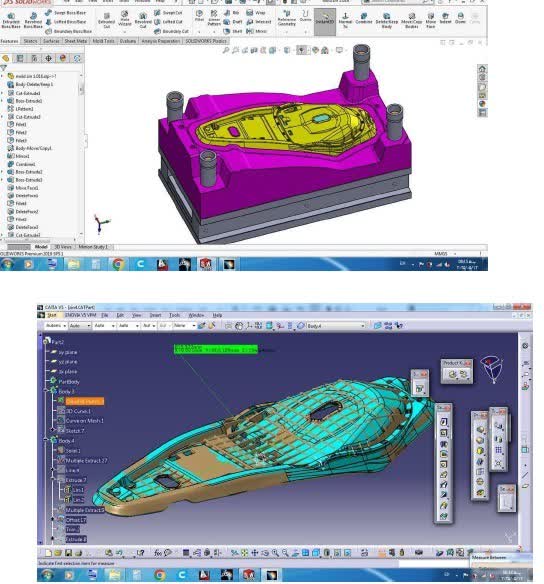Select the Mirror tool in SolidWorks ribbon
Viewport: 544px width, 584px height.
point(257,31)
